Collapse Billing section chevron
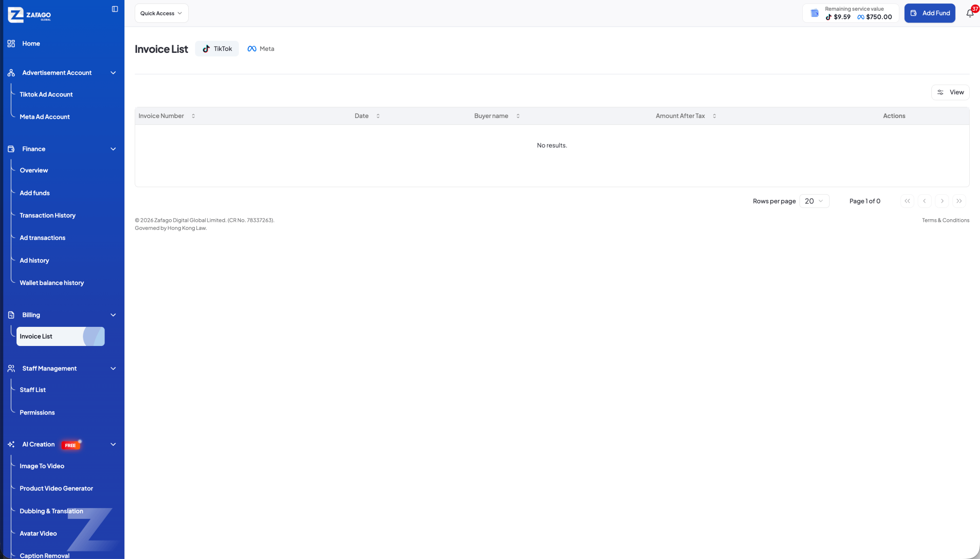This screenshot has height=559, width=980. [x=113, y=315]
